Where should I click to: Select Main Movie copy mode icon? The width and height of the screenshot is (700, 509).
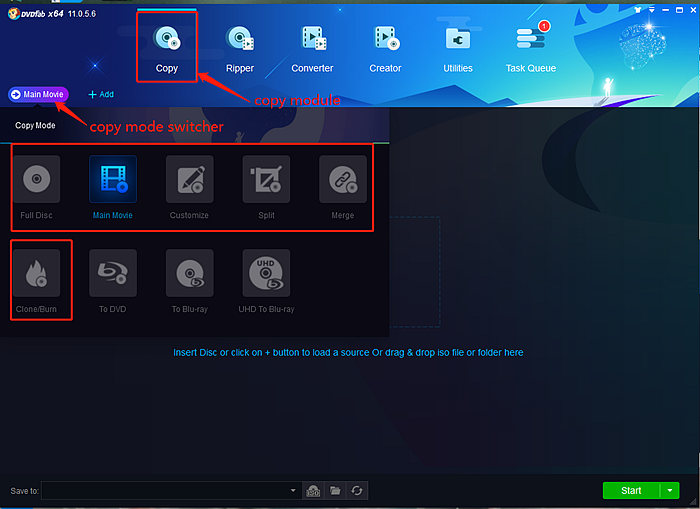click(113, 179)
